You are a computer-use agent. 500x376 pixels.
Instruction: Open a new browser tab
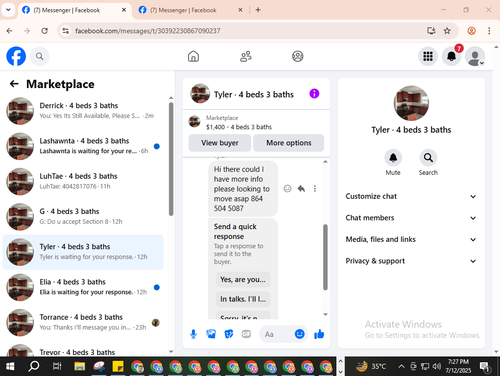[x=258, y=10]
